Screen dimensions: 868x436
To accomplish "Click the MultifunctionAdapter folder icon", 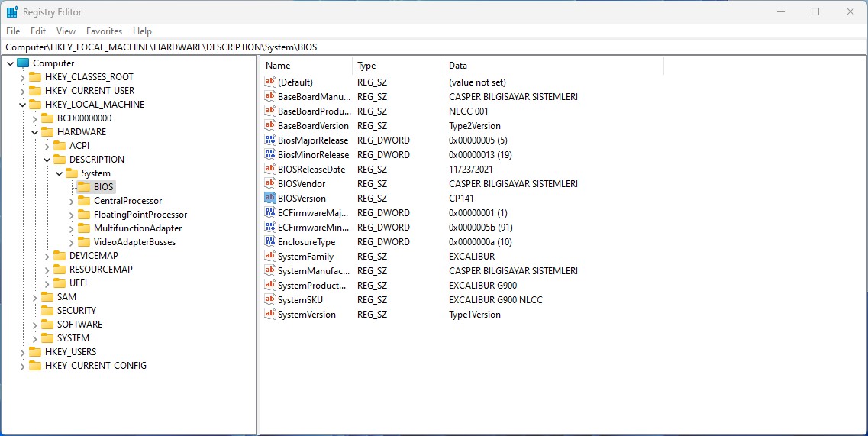I will click(83, 228).
